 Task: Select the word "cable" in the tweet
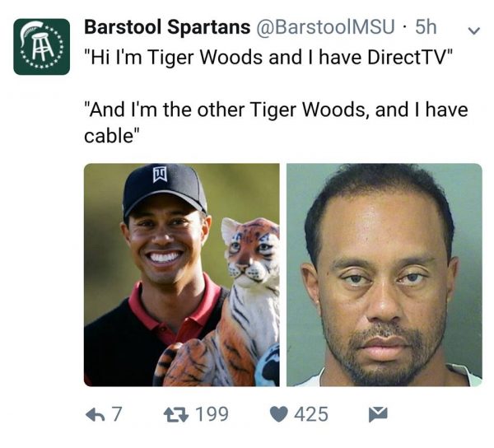(x=109, y=135)
